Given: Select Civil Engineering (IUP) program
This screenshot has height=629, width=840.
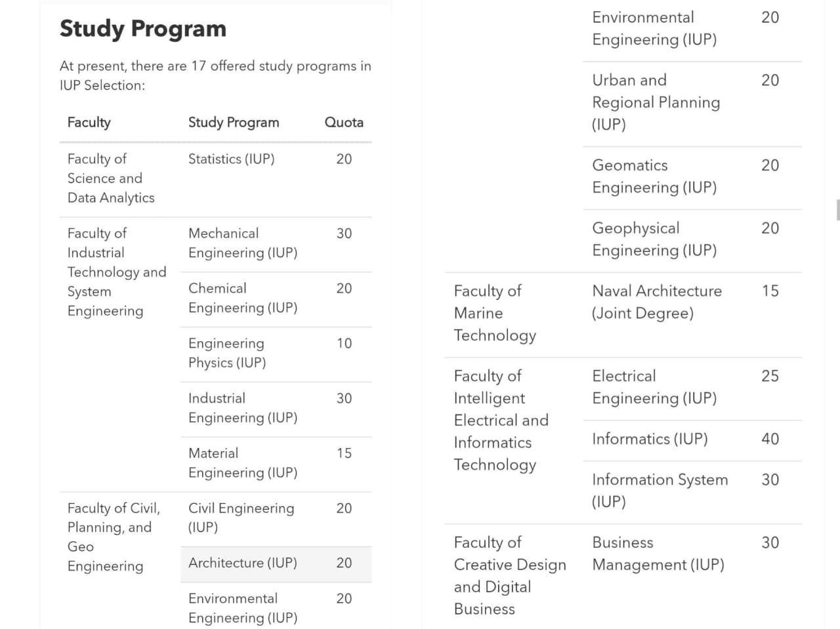Looking at the screenshot, I should click(x=241, y=517).
